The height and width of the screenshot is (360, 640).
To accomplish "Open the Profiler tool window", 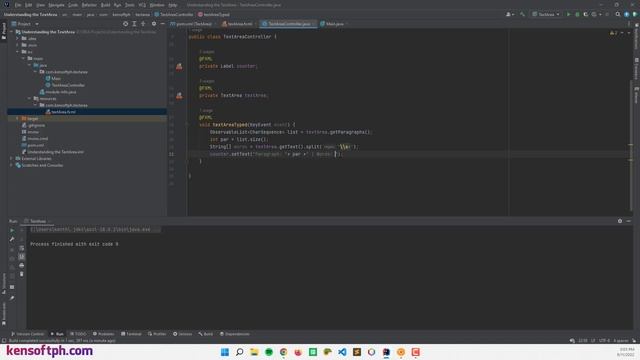I will (157, 334).
